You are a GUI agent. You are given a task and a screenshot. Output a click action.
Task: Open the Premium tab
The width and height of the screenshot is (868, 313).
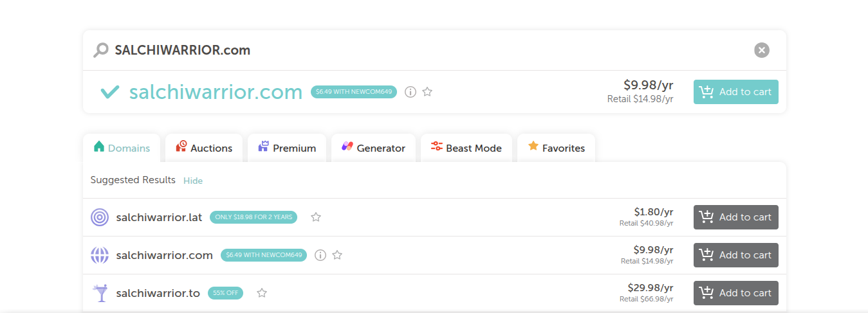click(287, 148)
